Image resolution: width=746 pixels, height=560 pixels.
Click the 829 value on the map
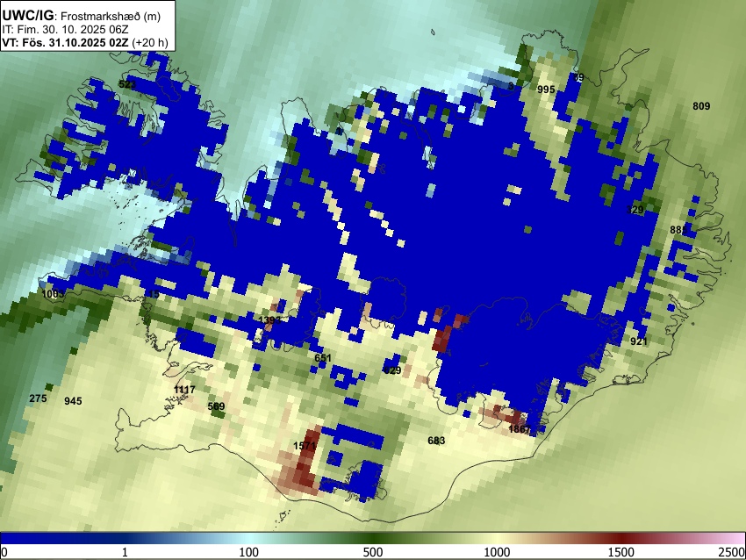[x=392, y=370]
